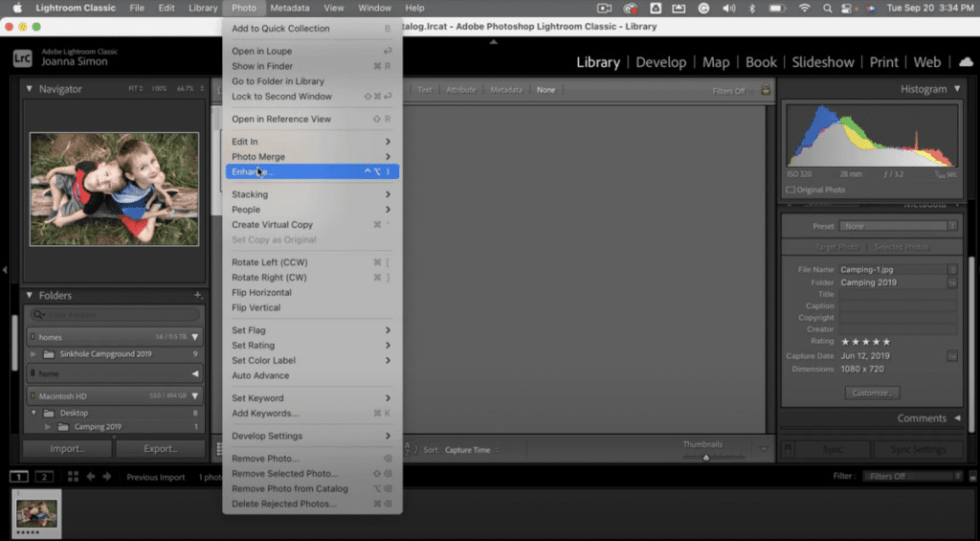The image size is (980, 541).
Task: Select main window button 1
Action: 19,477
